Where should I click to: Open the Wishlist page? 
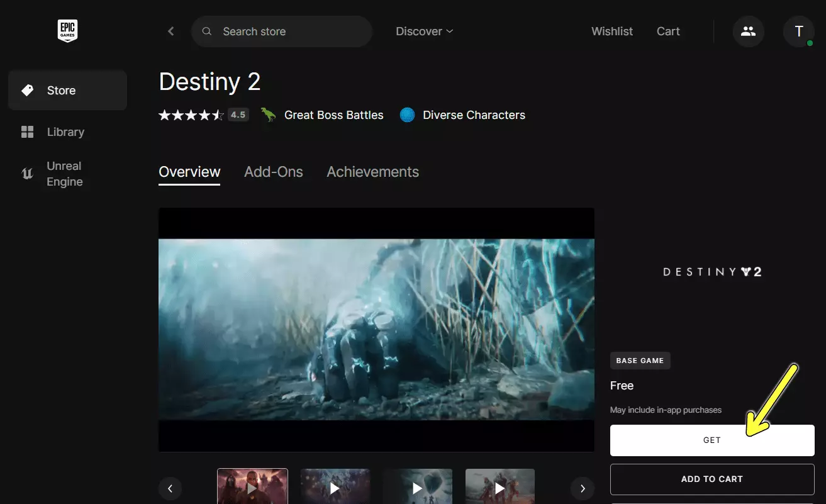coord(611,31)
